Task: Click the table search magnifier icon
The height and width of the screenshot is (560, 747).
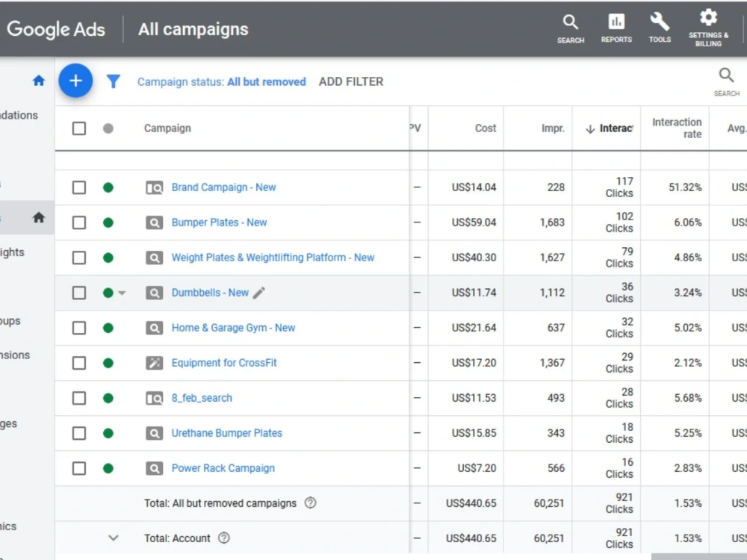Action: point(726,81)
